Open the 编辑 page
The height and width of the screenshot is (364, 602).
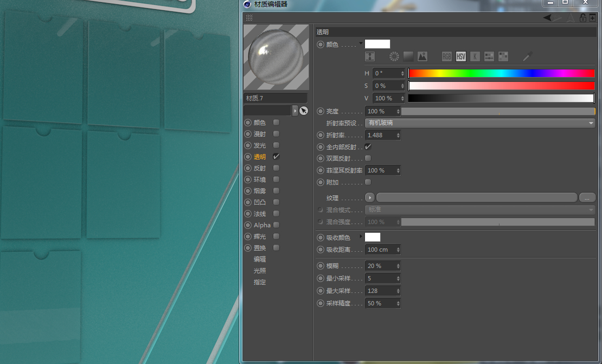click(260, 259)
